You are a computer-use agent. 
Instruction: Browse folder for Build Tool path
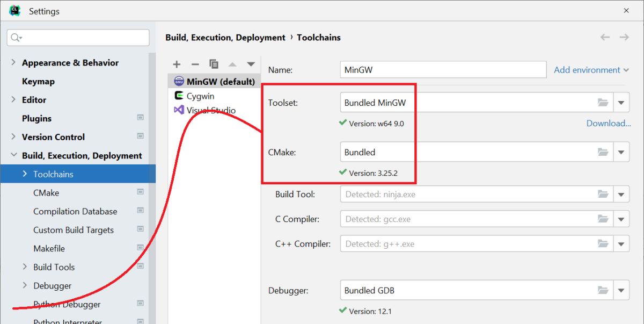[603, 194]
